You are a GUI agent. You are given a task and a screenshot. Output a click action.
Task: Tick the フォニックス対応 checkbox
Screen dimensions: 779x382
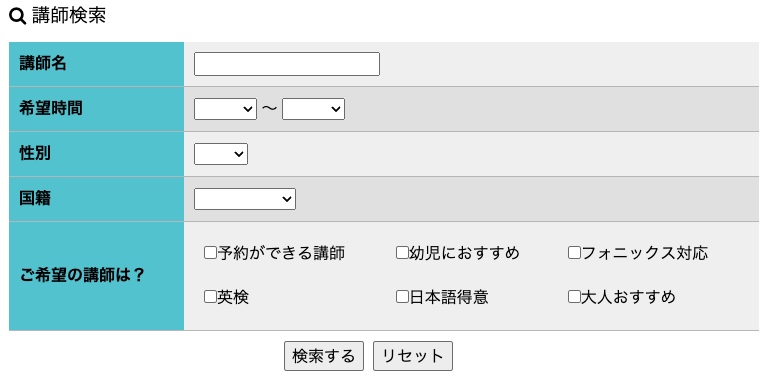(574, 253)
